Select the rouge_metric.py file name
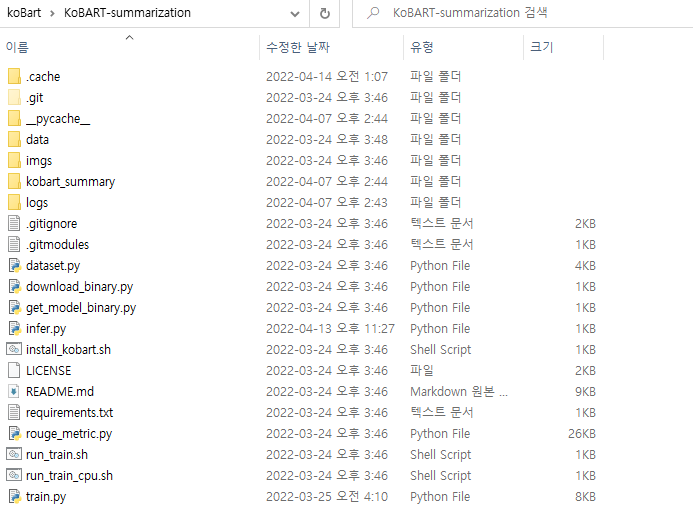This screenshot has width=693, height=512. coord(69,434)
